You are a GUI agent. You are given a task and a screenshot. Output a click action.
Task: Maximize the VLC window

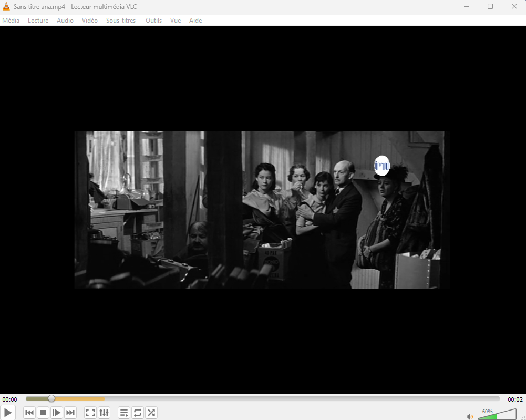point(490,6)
